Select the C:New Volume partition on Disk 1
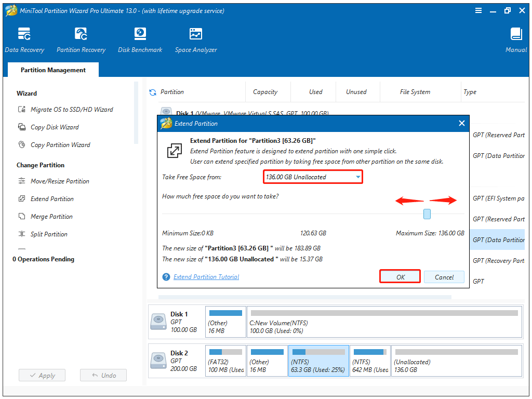Image resolution: width=532 pixels, height=399 pixels. (384, 322)
